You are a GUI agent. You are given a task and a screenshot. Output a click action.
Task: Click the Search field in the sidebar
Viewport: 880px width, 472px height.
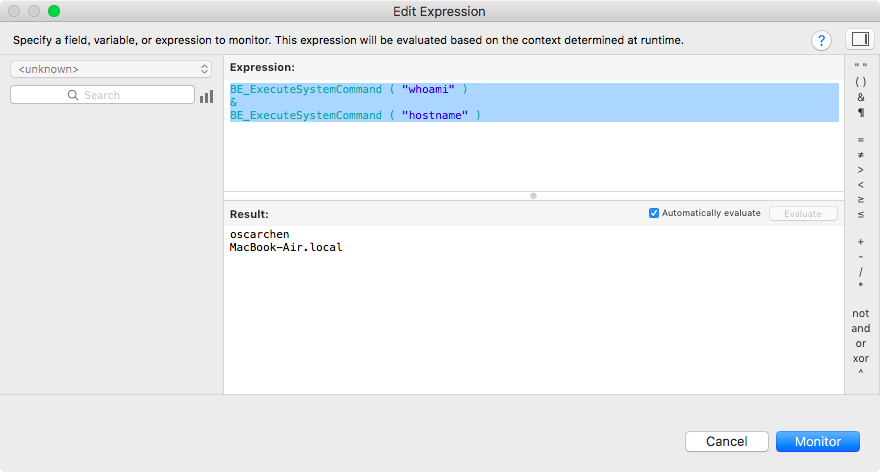[x=102, y=95]
